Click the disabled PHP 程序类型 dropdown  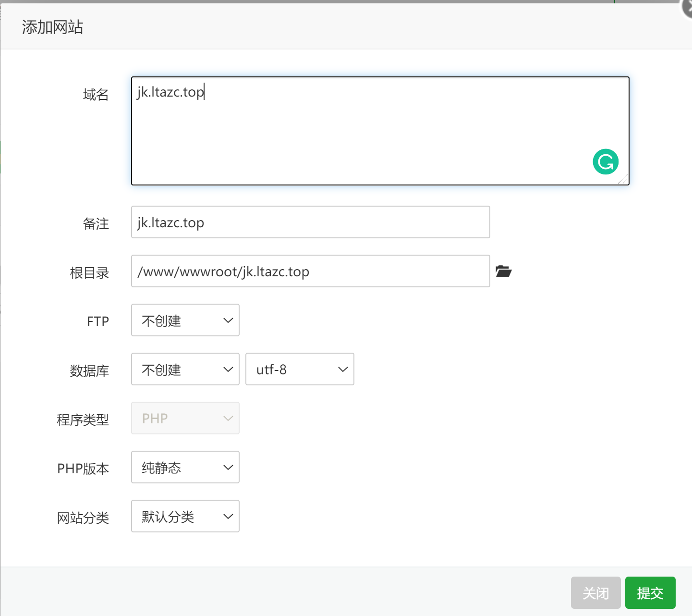click(185, 419)
